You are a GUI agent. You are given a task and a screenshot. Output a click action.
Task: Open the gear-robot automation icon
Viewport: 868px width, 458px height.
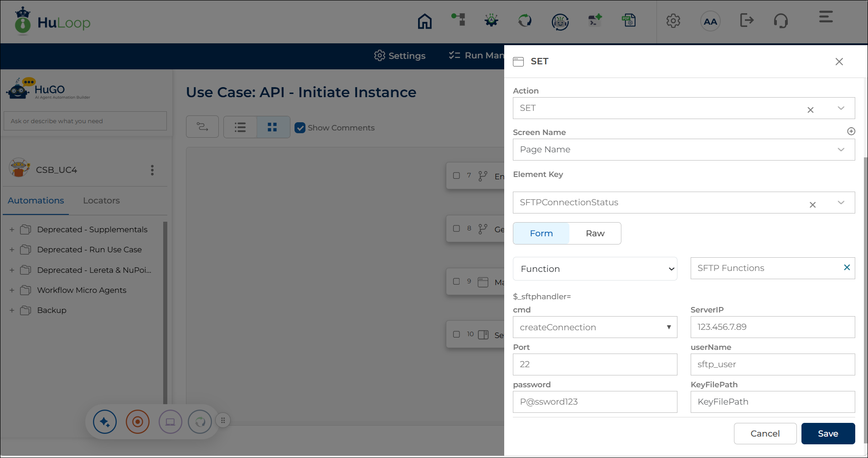(491, 20)
